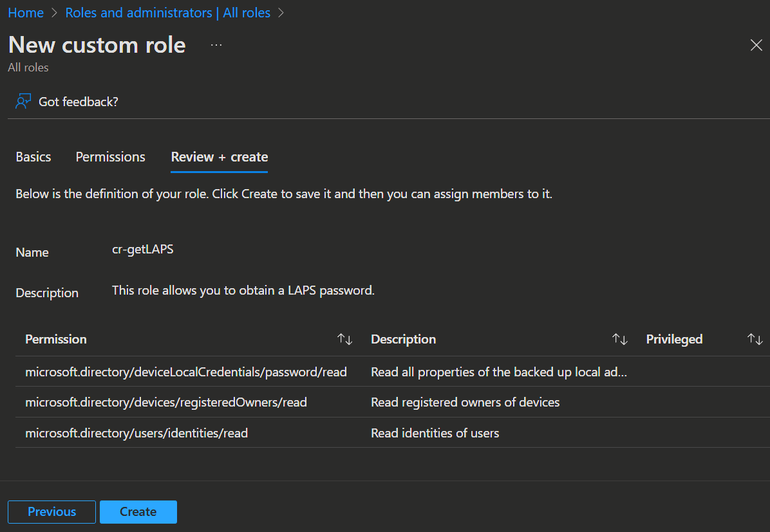The height and width of the screenshot is (532, 770).
Task: Select the deviceLocalCredentials/password/read permission row
Action: 186,372
